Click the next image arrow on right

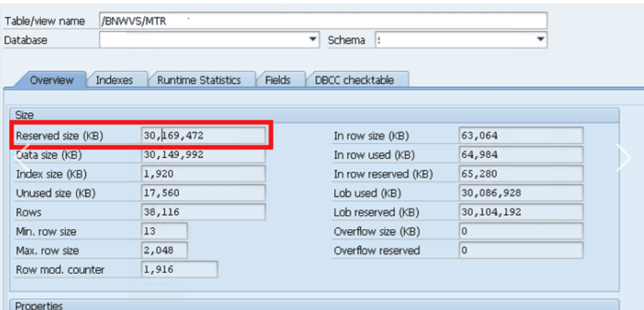click(x=623, y=157)
